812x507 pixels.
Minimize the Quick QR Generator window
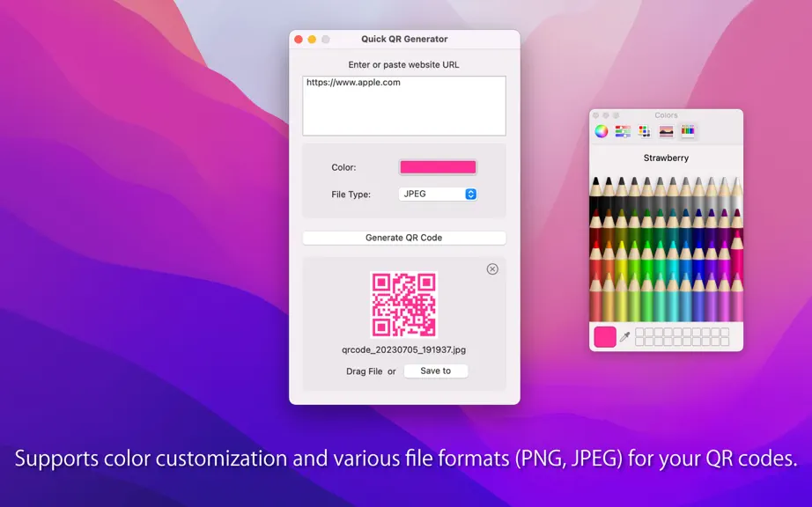[312, 40]
